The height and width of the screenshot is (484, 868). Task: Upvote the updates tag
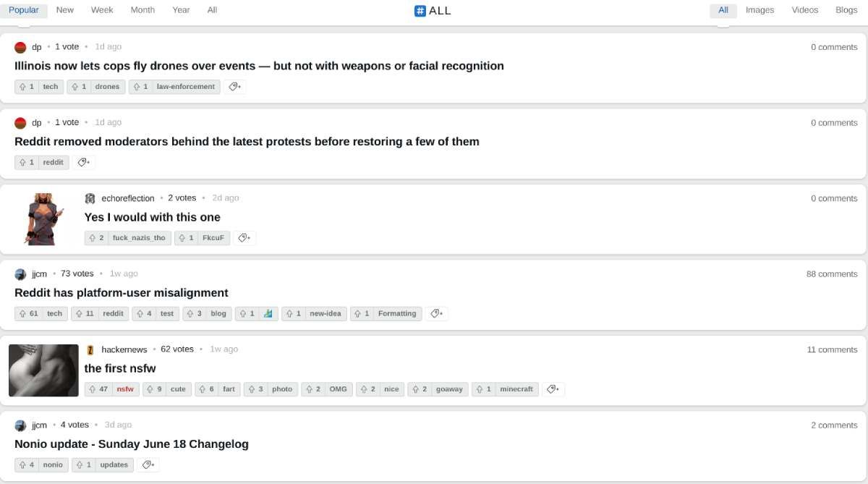pos(83,464)
